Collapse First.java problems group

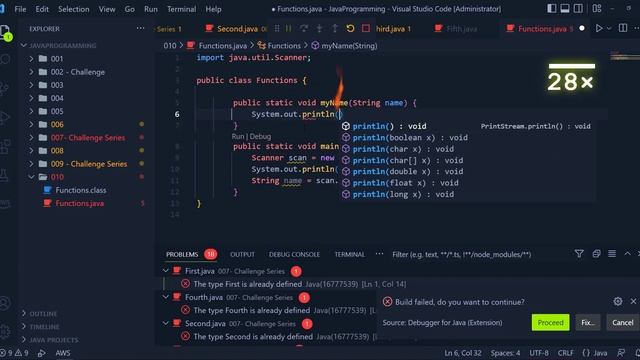coord(165,271)
